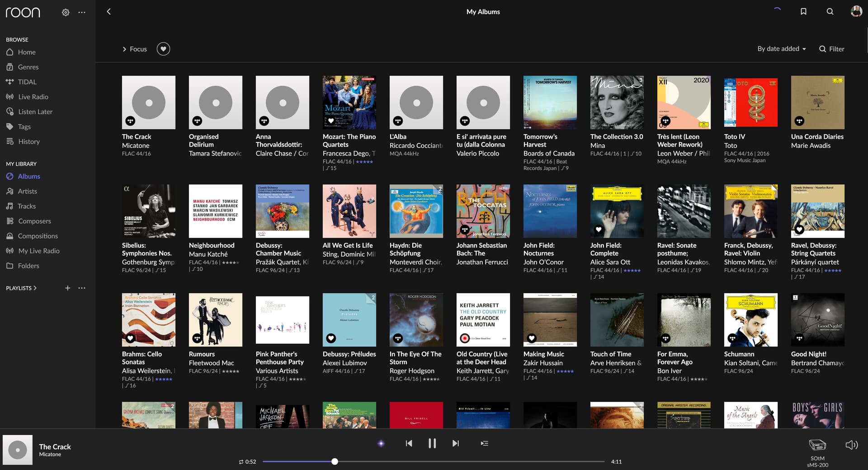This screenshot has width=868, height=470.
Task: Unfavorite the Alice Sara Ott John Field album
Action: pos(598,230)
